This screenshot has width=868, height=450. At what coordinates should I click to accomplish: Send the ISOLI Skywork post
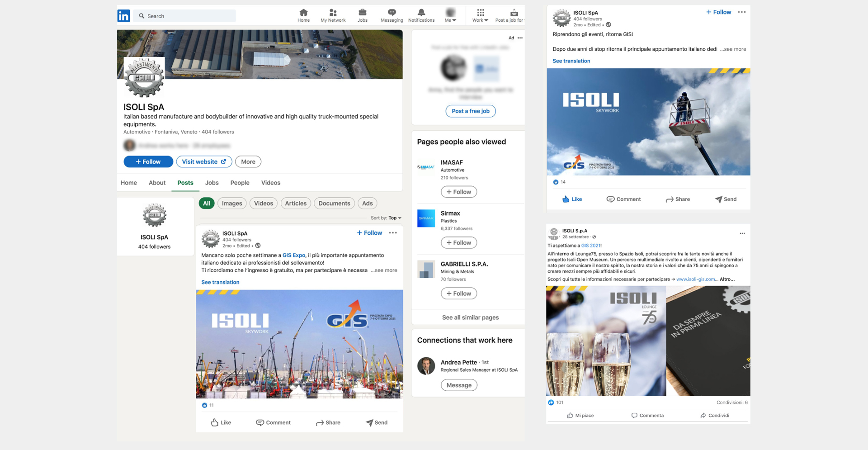[726, 199]
